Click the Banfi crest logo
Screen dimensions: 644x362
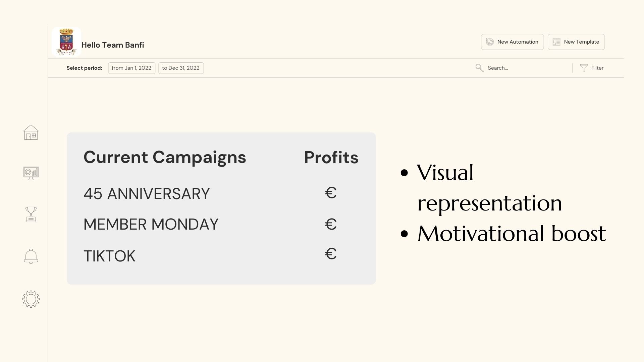click(x=66, y=42)
